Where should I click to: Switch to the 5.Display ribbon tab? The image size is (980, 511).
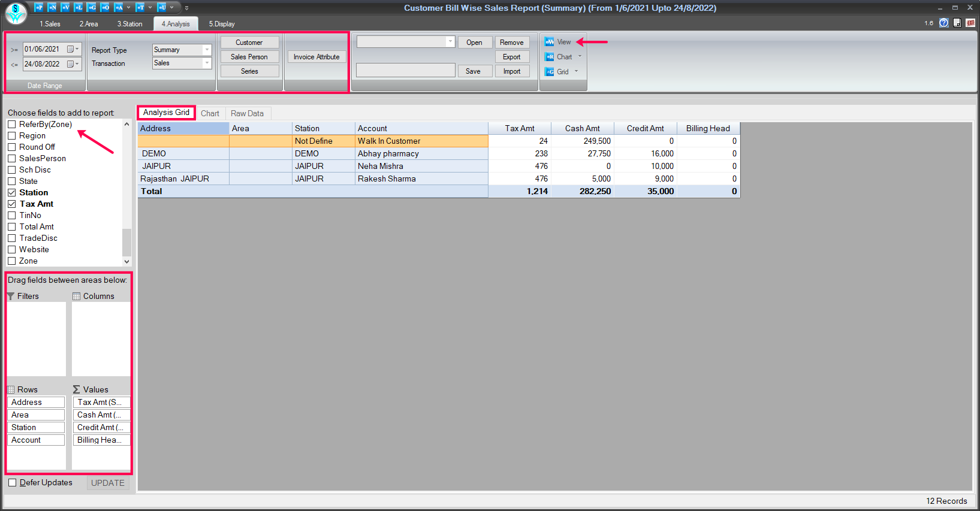click(222, 24)
